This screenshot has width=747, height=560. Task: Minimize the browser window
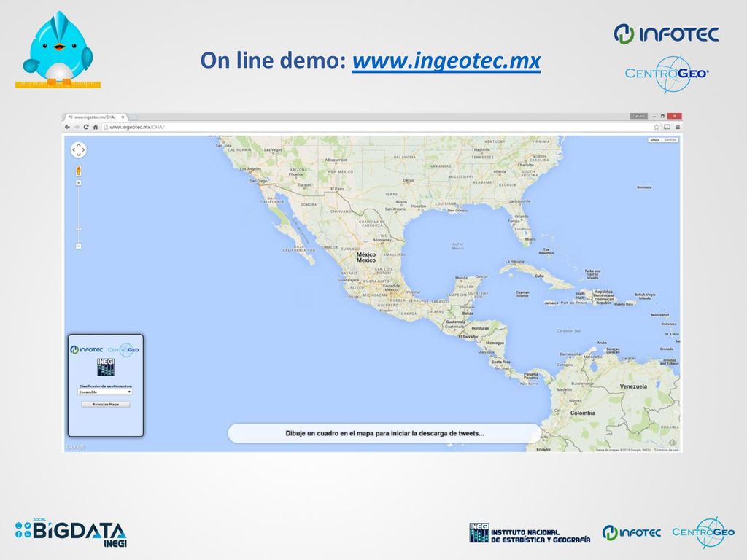[x=654, y=116]
